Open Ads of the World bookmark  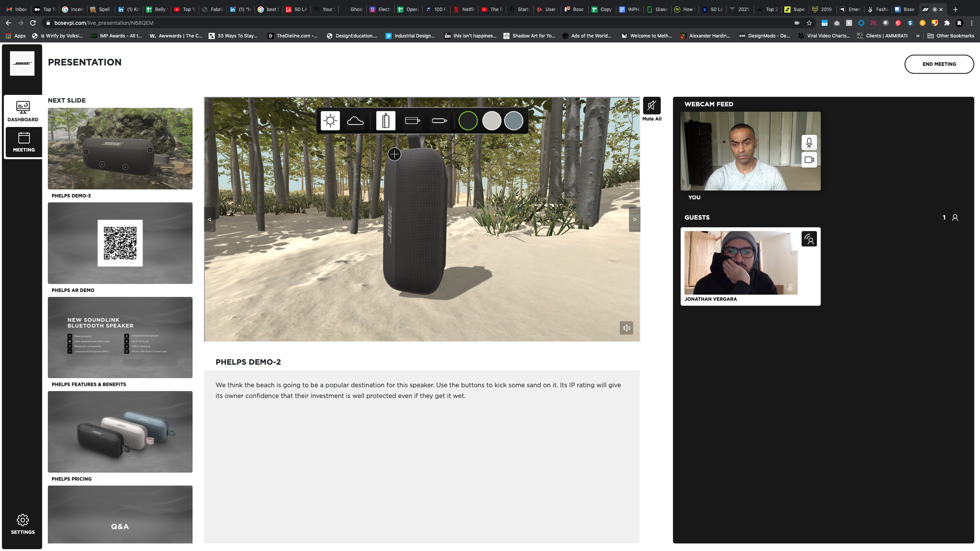586,36
